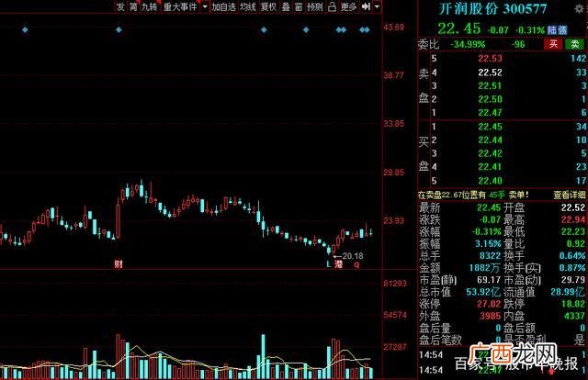Toggle 均线 moving averages
This screenshot has width=588, height=380.
(x=248, y=6)
